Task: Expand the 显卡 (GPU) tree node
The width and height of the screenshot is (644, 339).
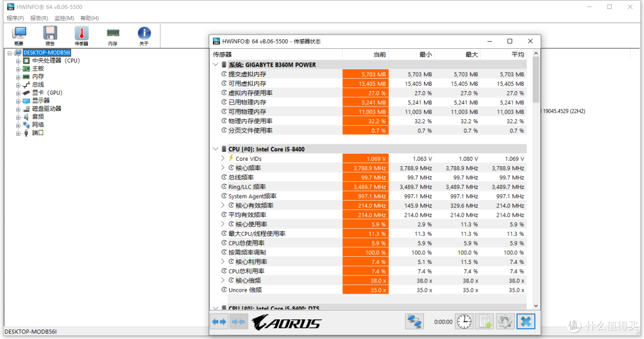Action: [18, 93]
